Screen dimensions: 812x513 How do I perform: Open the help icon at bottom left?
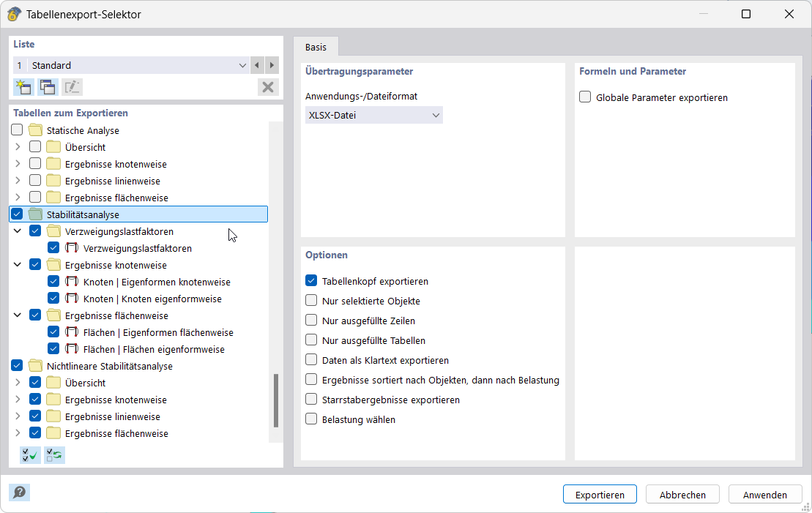19,493
